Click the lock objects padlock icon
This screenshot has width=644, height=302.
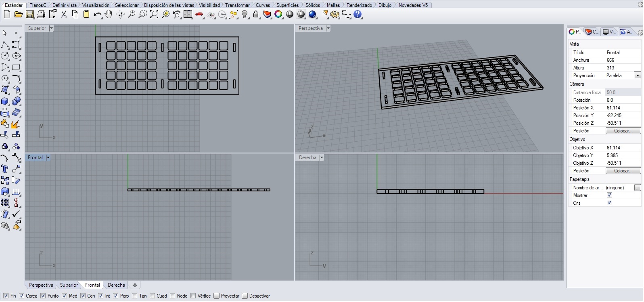point(256,15)
